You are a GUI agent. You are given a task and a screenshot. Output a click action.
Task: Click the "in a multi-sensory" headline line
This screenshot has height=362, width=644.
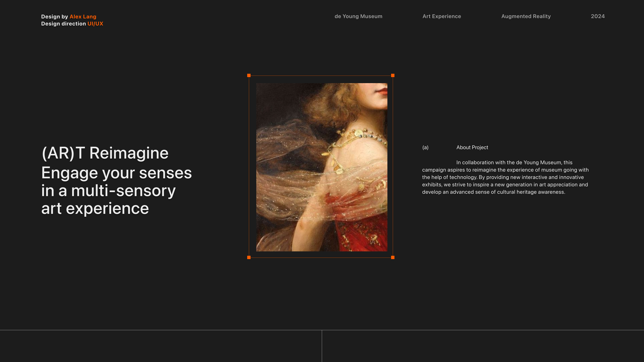(x=108, y=191)
